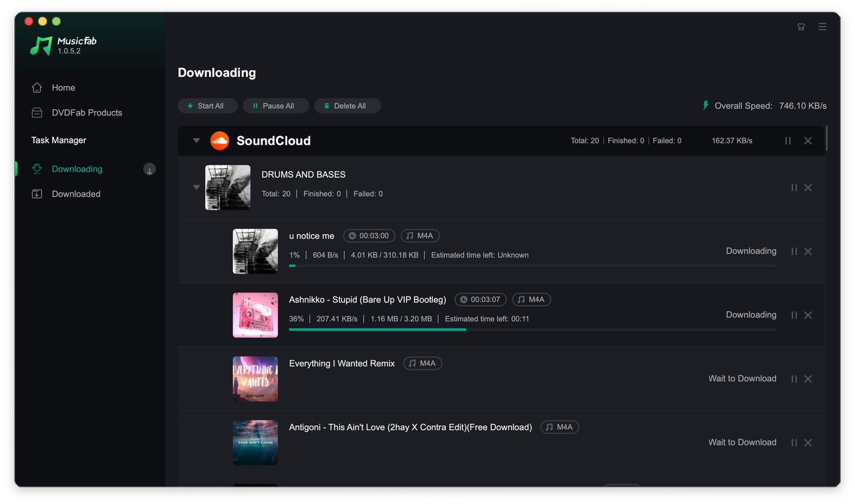Viewport: 855px width, 504px height.
Task: Pause Everything I Wanted Remix task
Action: (794, 379)
